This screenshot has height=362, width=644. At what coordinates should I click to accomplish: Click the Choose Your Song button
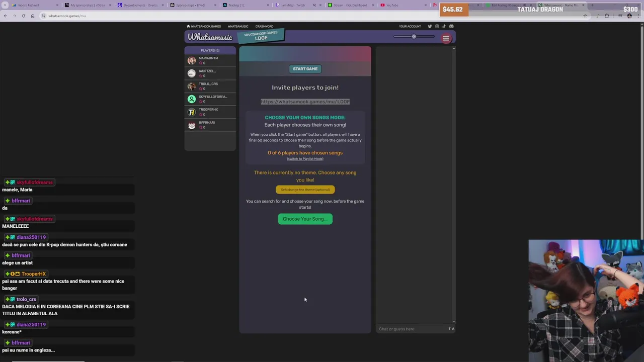pos(305,219)
